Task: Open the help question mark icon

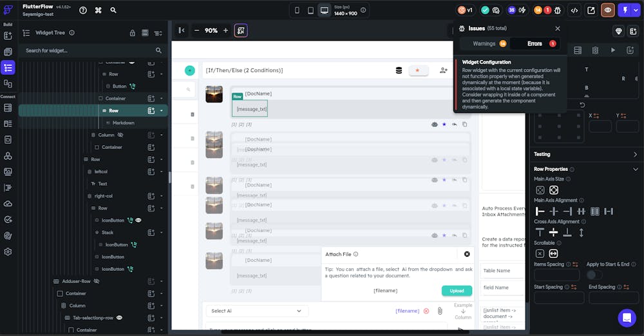Action: point(83,10)
